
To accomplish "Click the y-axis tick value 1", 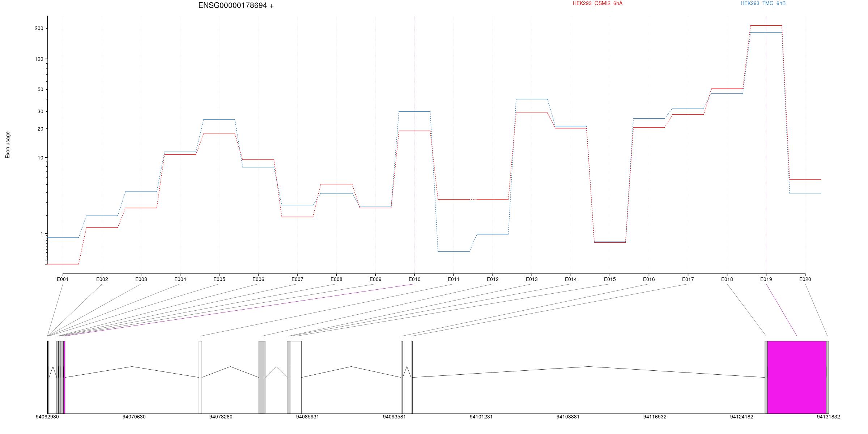I will 42,234.
